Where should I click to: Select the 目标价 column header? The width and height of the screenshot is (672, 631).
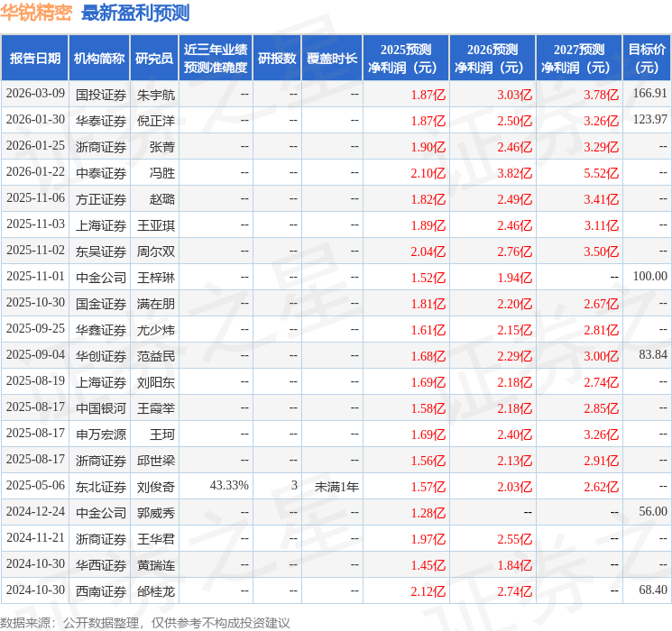[647, 59]
